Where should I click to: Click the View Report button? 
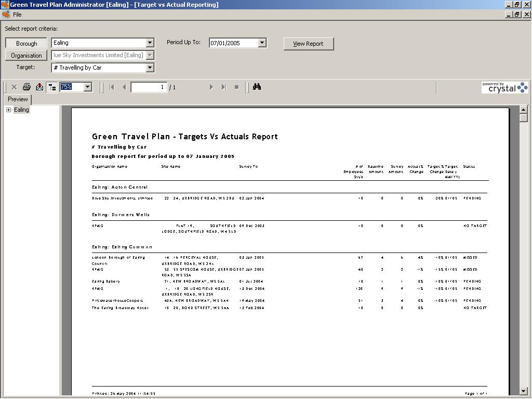click(309, 44)
